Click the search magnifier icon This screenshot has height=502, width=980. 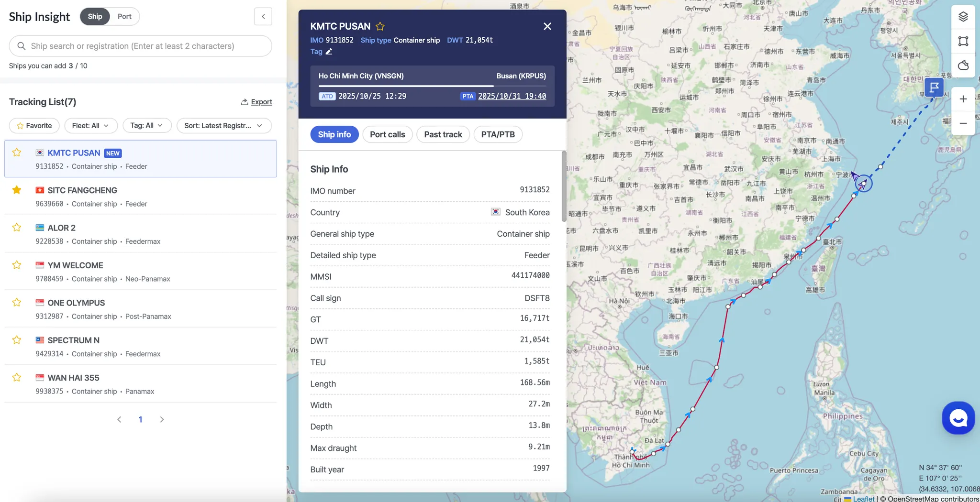(x=21, y=46)
